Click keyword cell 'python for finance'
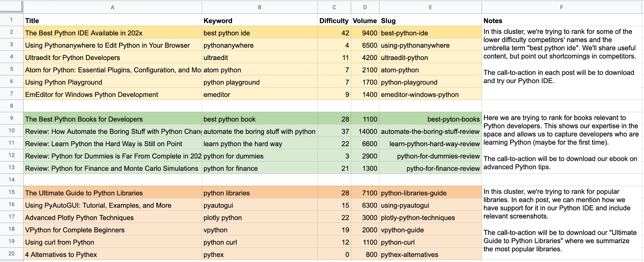This screenshot has width=644, height=262. (x=259, y=168)
